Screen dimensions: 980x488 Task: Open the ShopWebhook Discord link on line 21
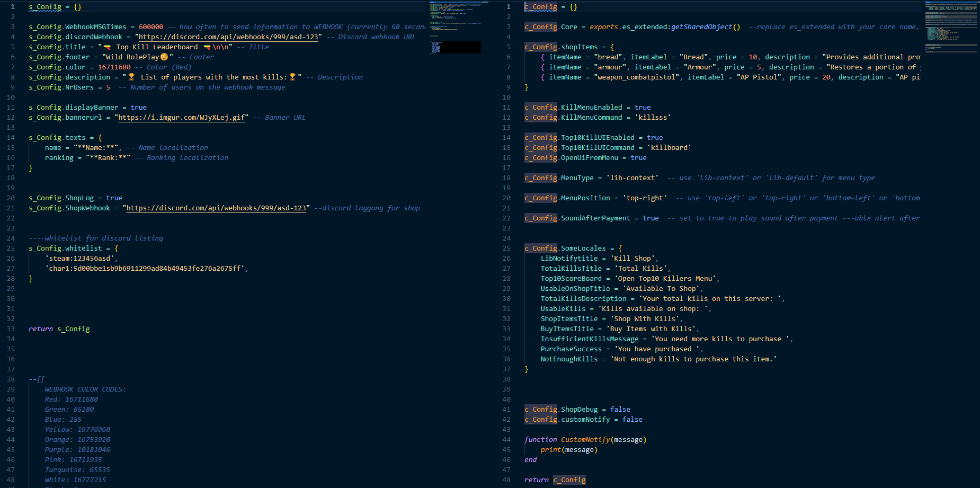(x=217, y=208)
